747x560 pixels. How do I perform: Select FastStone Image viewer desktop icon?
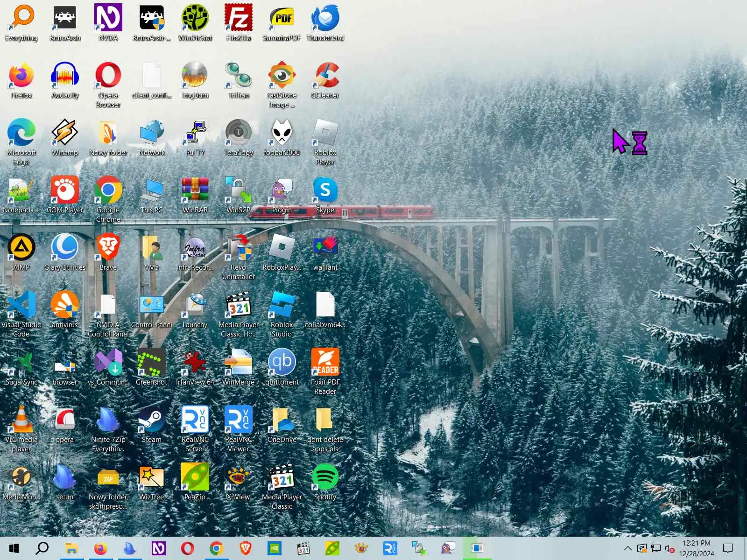[x=282, y=84]
